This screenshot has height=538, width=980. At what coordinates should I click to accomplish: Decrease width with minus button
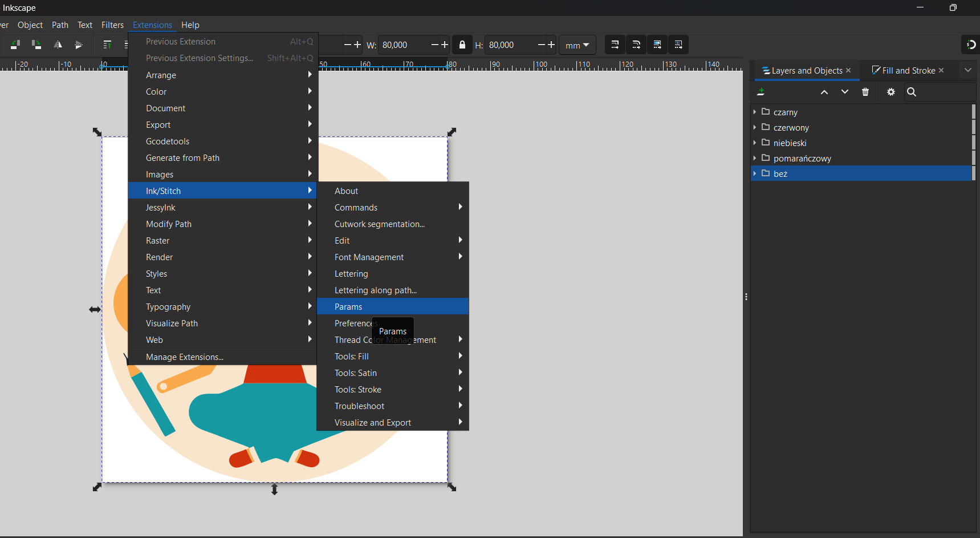click(435, 45)
